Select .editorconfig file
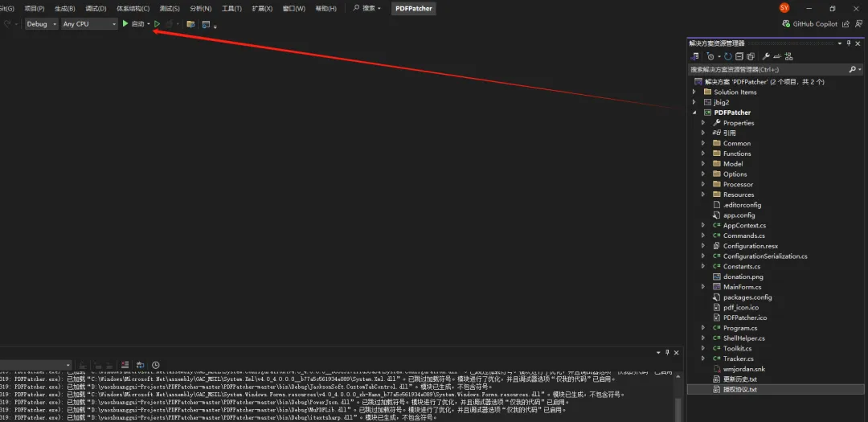 742,205
